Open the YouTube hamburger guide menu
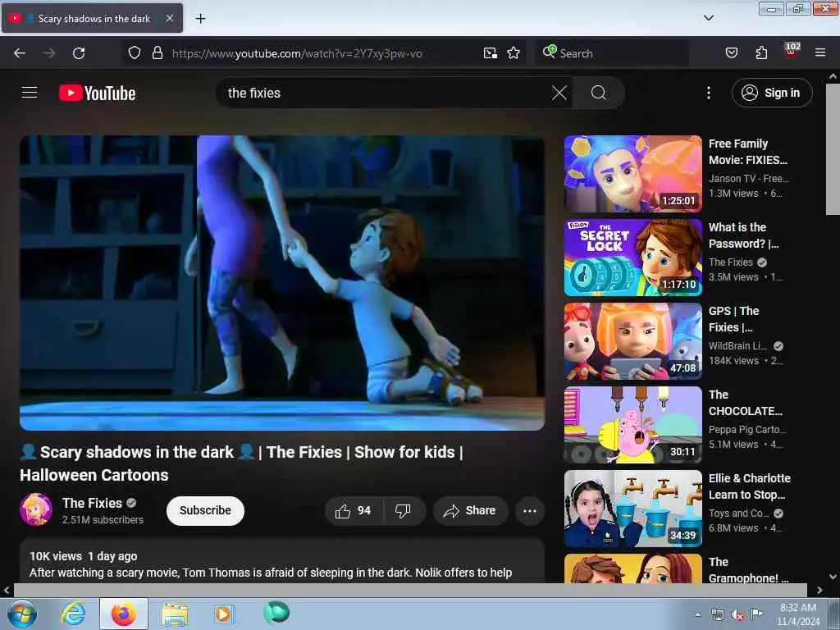 pos(30,93)
